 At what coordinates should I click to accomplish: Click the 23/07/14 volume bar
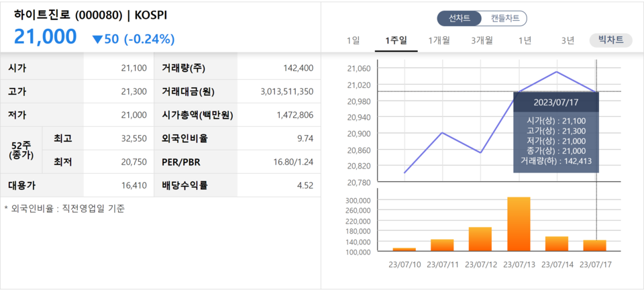pos(557,244)
